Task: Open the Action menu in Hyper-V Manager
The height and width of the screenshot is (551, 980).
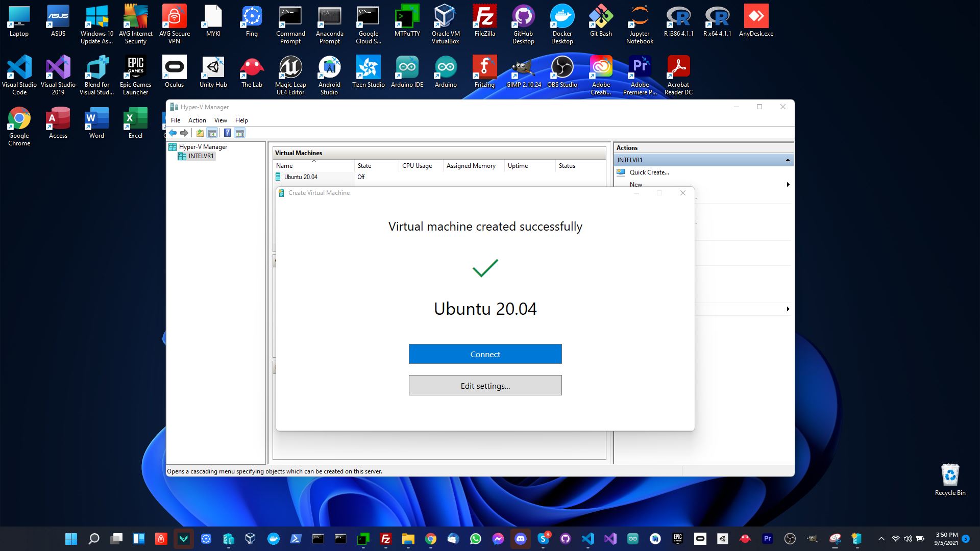Action: (x=197, y=120)
